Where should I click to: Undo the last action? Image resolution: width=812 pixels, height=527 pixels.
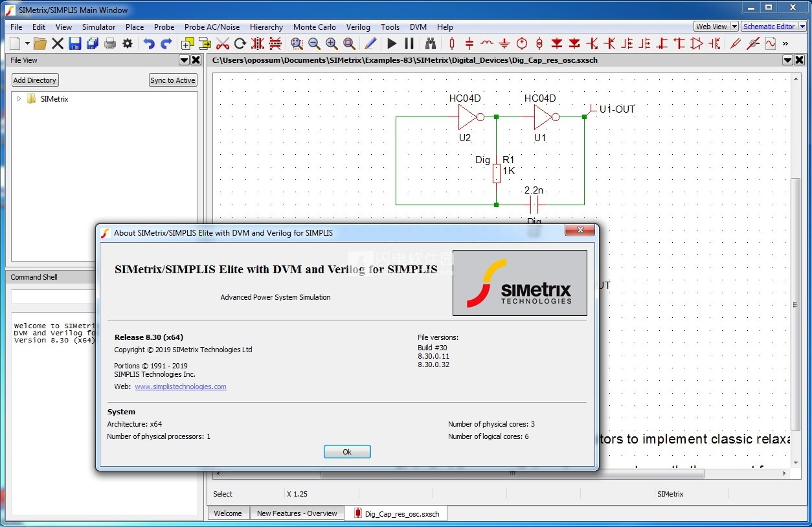[x=149, y=43]
